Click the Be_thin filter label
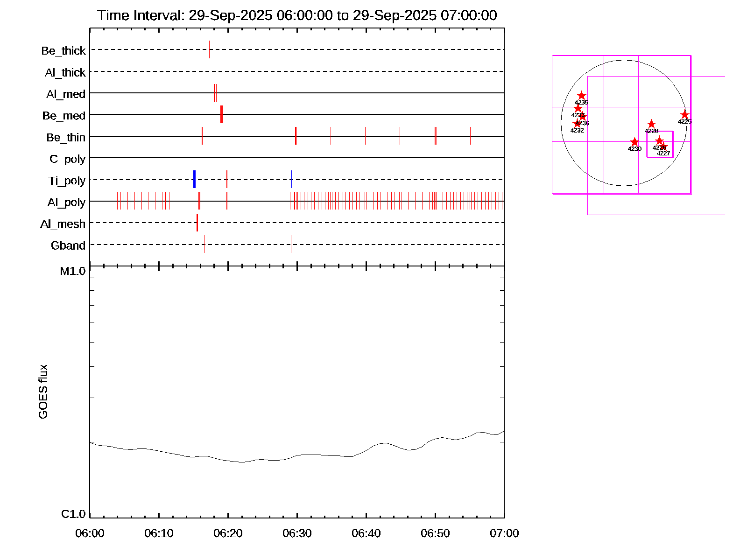This screenshot has width=747, height=560. coord(66,138)
